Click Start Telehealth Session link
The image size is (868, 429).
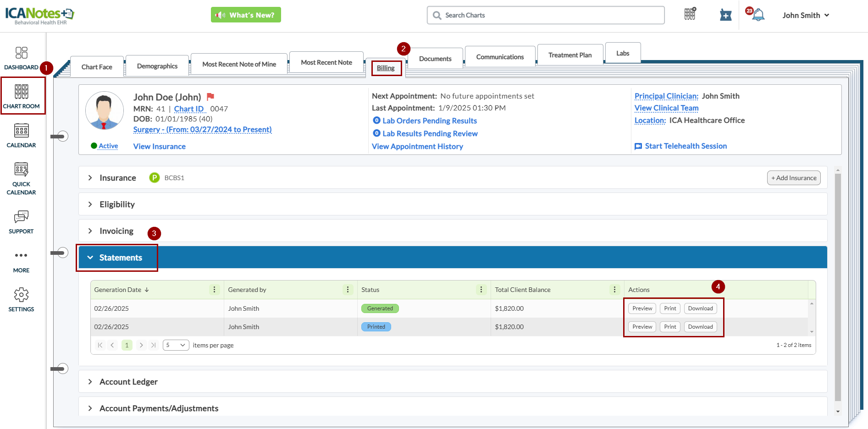click(686, 146)
